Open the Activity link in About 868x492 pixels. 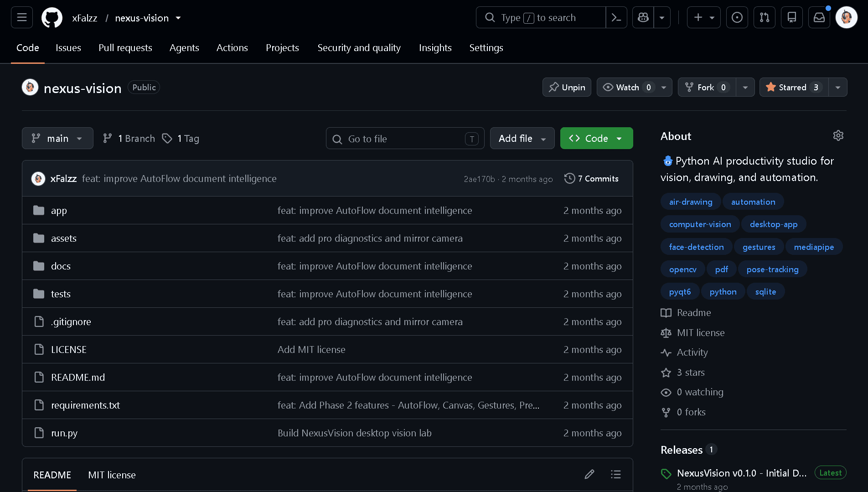point(692,352)
